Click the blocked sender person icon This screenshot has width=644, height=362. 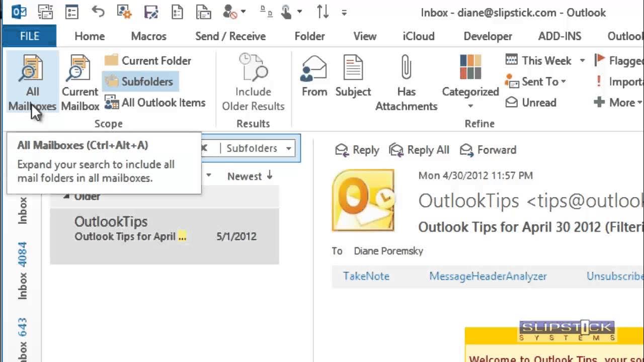(229, 12)
